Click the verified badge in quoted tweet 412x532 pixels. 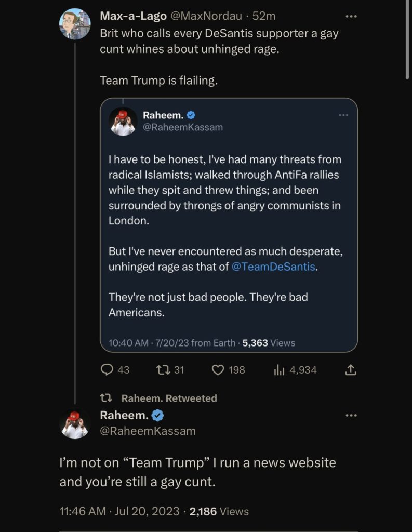[191, 115]
